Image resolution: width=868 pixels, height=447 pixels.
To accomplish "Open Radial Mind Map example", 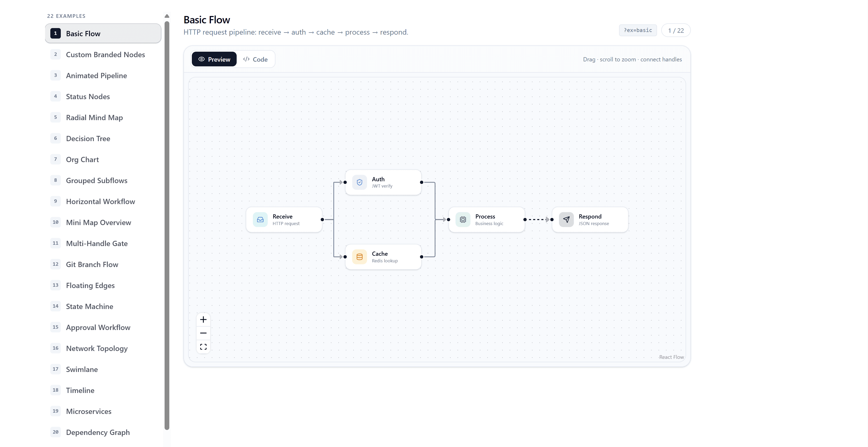I will [103, 118].
